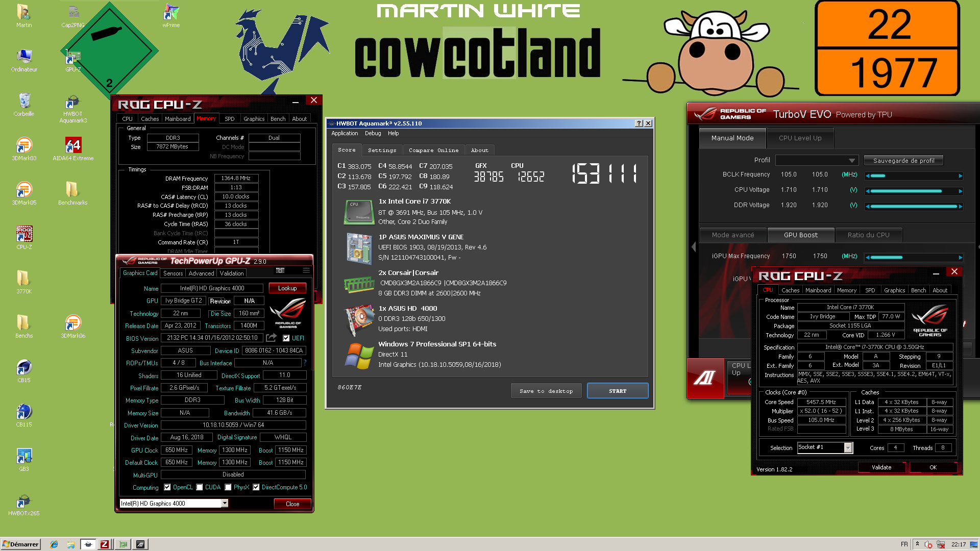Viewport: 980px width, 551px height.
Task: Open the 3DMark05 desktop shortcut
Action: [x=24, y=193]
